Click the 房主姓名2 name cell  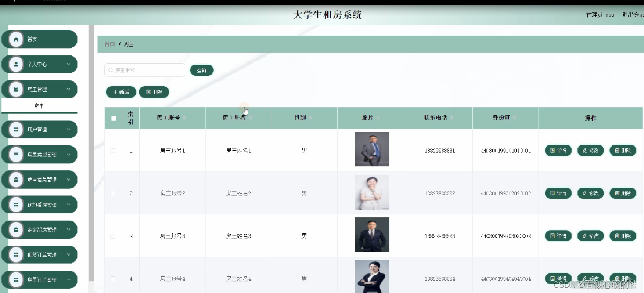coord(238,193)
